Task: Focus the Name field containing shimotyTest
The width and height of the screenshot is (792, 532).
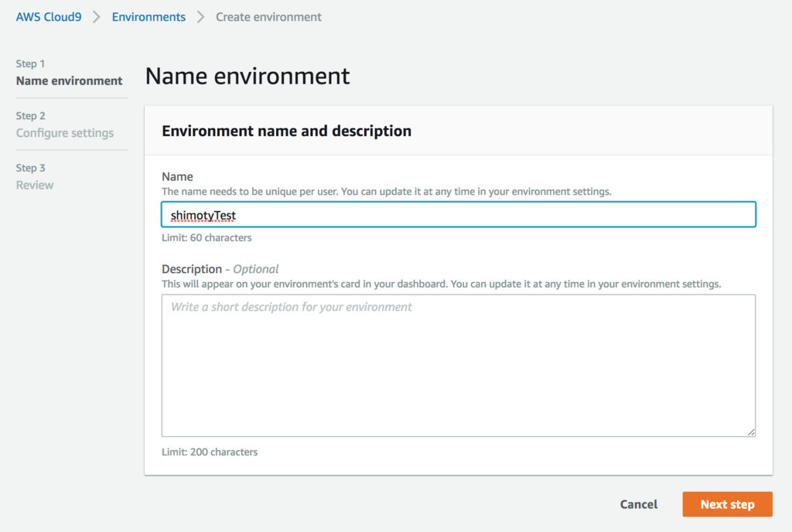Action: [x=458, y=214]
